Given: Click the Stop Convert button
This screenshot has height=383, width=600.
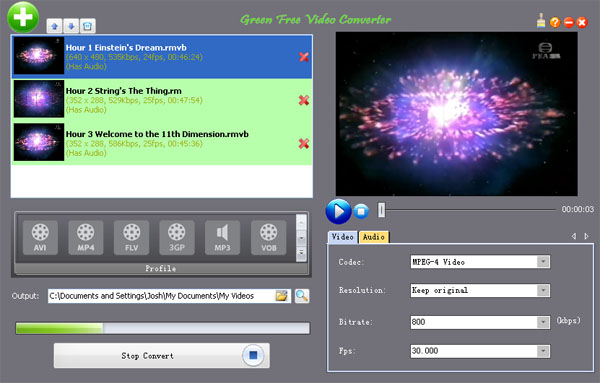Looking at the screenshot, I should [x=161, y=356].
